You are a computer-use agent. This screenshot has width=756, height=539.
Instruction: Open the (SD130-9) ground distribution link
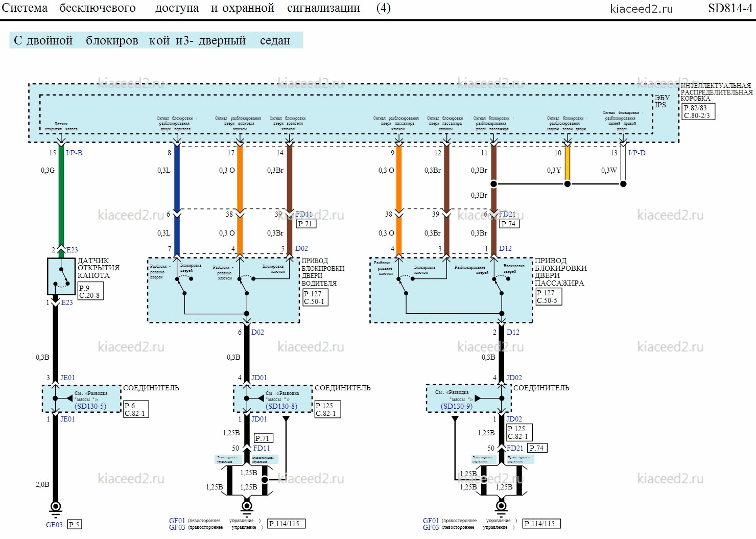tap(457, 407)
